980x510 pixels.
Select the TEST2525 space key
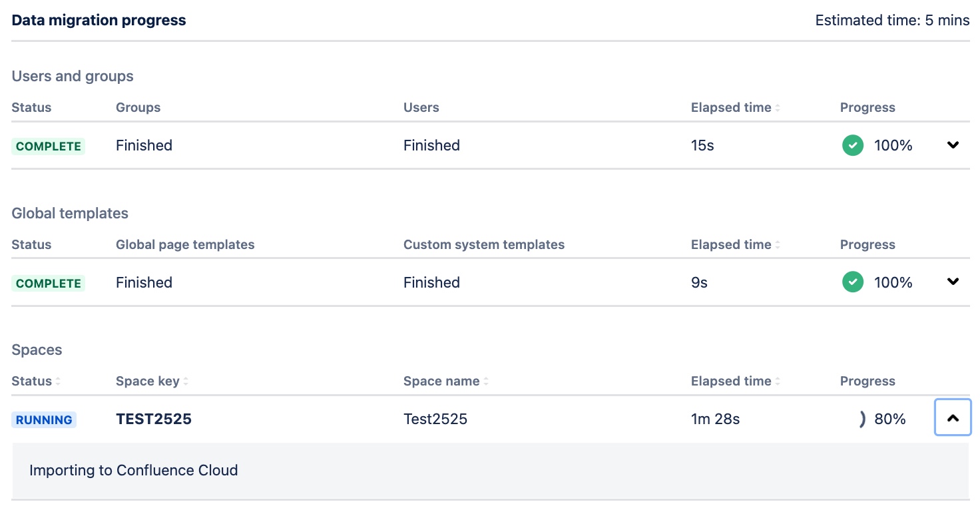pyautogui.click(x=154, y=419)
